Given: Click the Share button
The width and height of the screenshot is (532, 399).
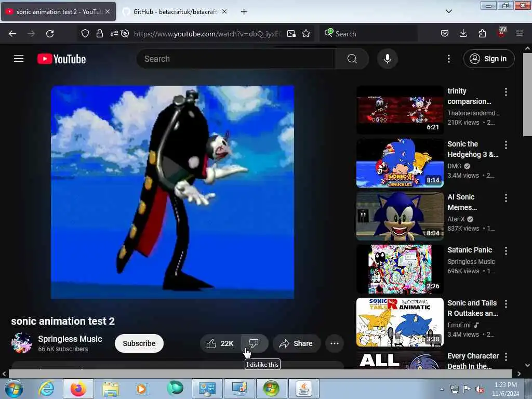Looking at the screenshot, I should click(297, 343).
